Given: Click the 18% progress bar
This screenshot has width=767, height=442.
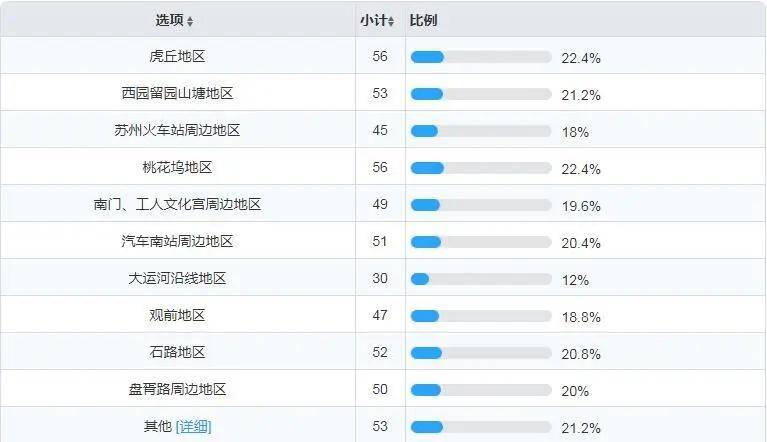Looking at the screenshot, I should (x=481, y=131).
